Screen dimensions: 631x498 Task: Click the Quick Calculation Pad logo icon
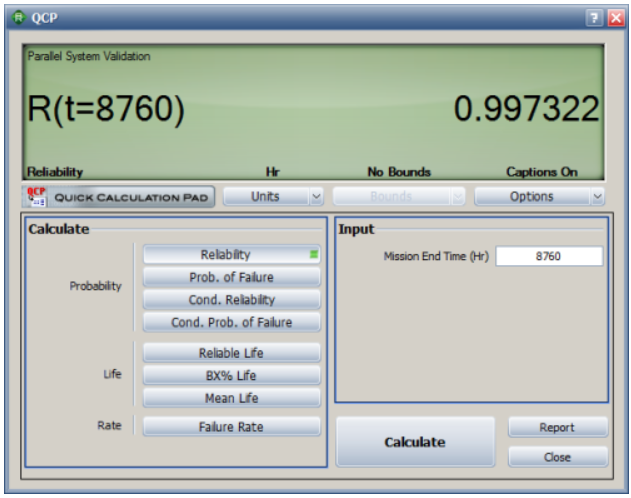pyautogui.click(x=36, y=197)
